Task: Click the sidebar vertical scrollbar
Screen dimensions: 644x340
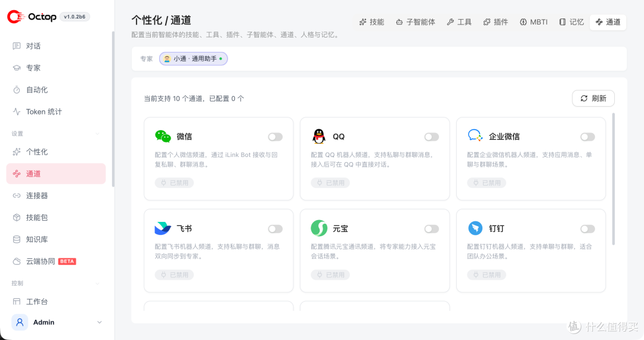Action: (x=113, y=109)
